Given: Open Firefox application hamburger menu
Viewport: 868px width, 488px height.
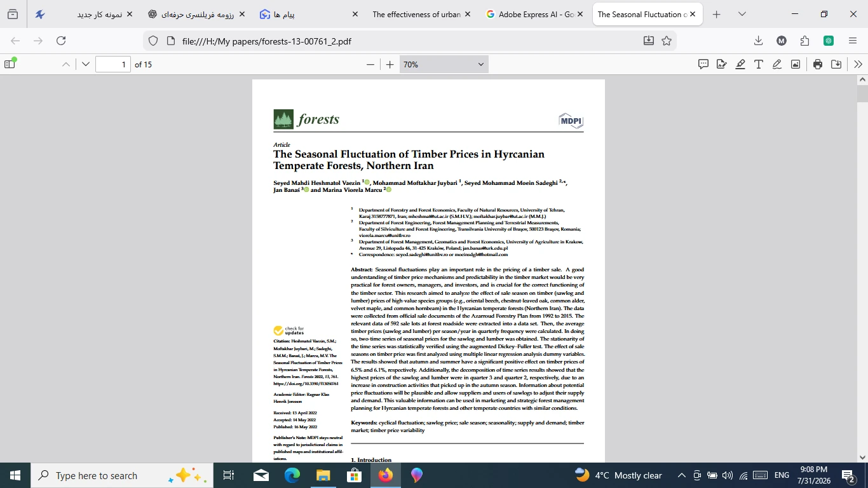Looking at the screenshot, I should pyautogui.click(x=853, y=41).
